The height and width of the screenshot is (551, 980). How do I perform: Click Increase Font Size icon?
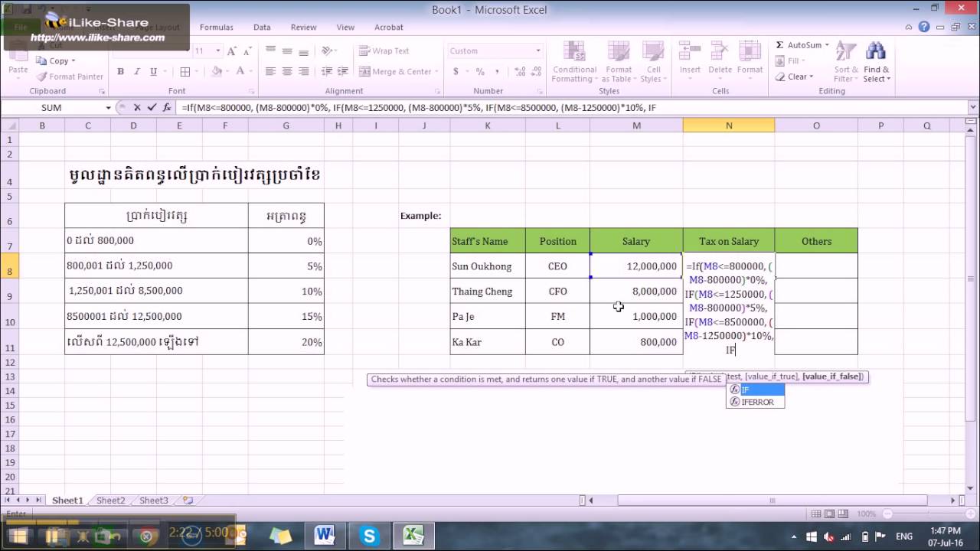[x=232, y=51]
